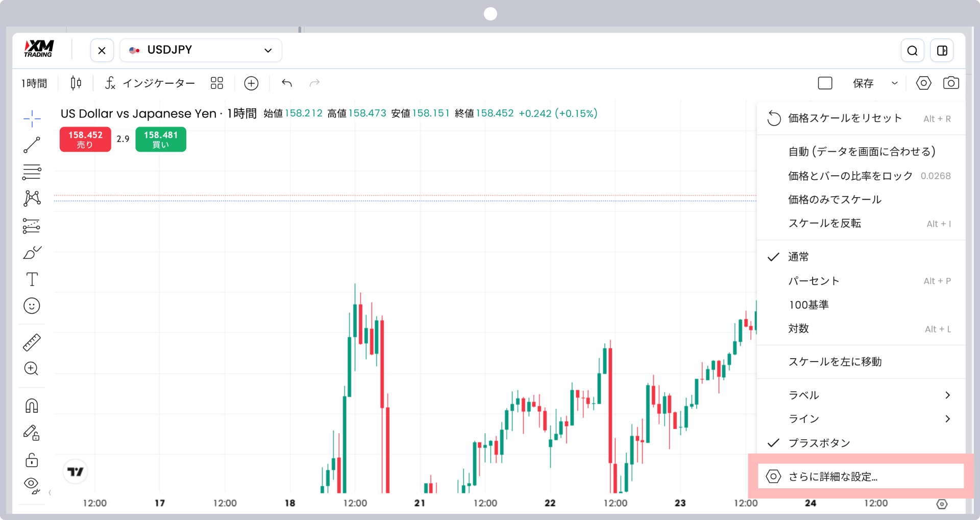Choose the パーセント scale mode
The height and width of the screenshot is (520, 980).
(x=861, y=280)
